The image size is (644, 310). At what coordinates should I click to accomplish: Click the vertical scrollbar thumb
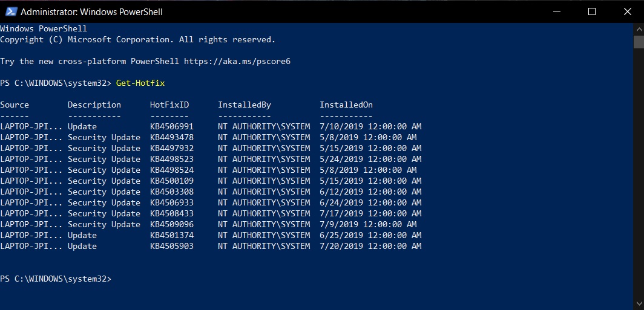639,42
